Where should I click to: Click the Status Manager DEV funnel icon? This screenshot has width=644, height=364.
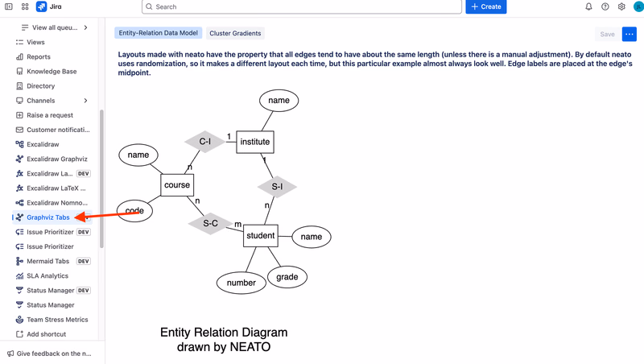[19, 291]
